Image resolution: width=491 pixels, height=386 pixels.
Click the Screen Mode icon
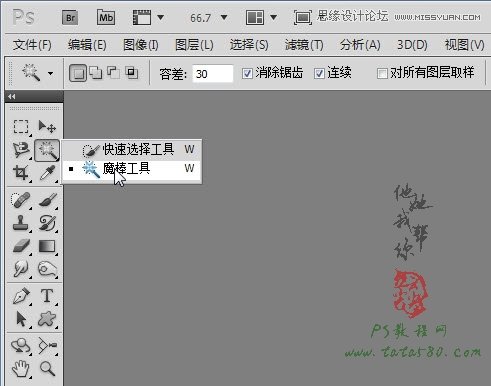point(303,17)
